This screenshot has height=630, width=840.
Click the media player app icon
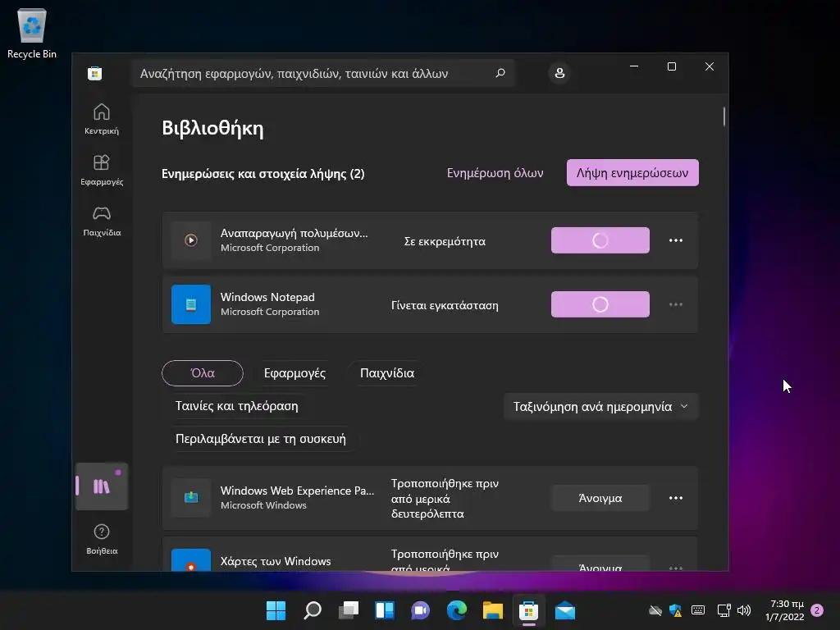point(190,240)
